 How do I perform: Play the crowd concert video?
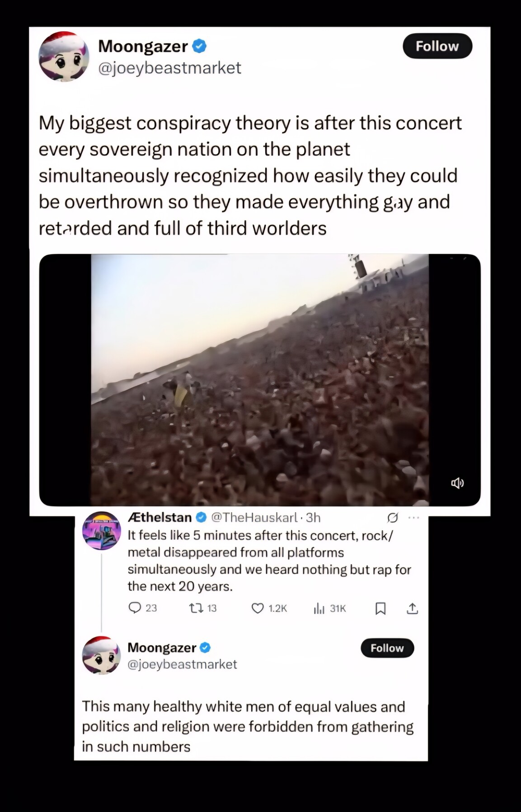point(260,380)
